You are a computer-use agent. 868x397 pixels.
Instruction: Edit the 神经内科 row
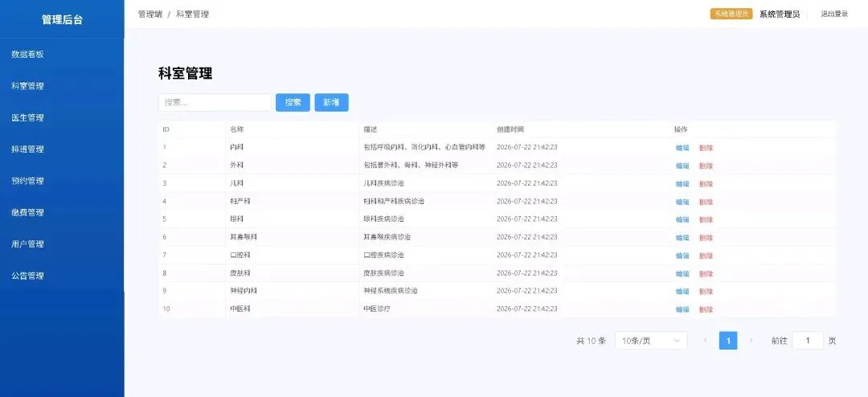click(x=682, y=291)
